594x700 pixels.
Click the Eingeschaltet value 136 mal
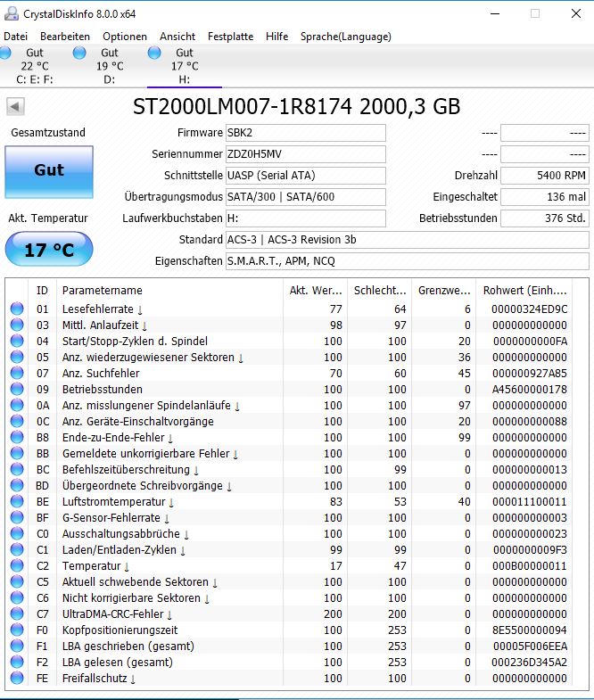tap(545, 197)
